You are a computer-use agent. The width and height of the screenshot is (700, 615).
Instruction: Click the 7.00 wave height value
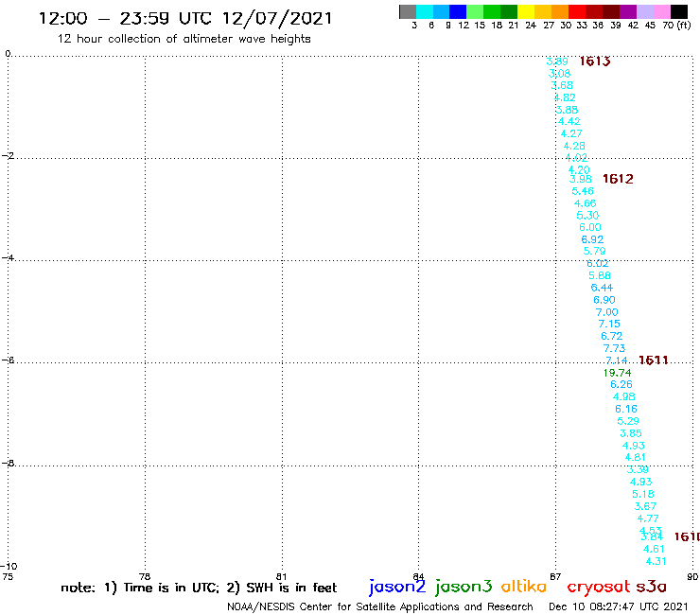point(606,312)
